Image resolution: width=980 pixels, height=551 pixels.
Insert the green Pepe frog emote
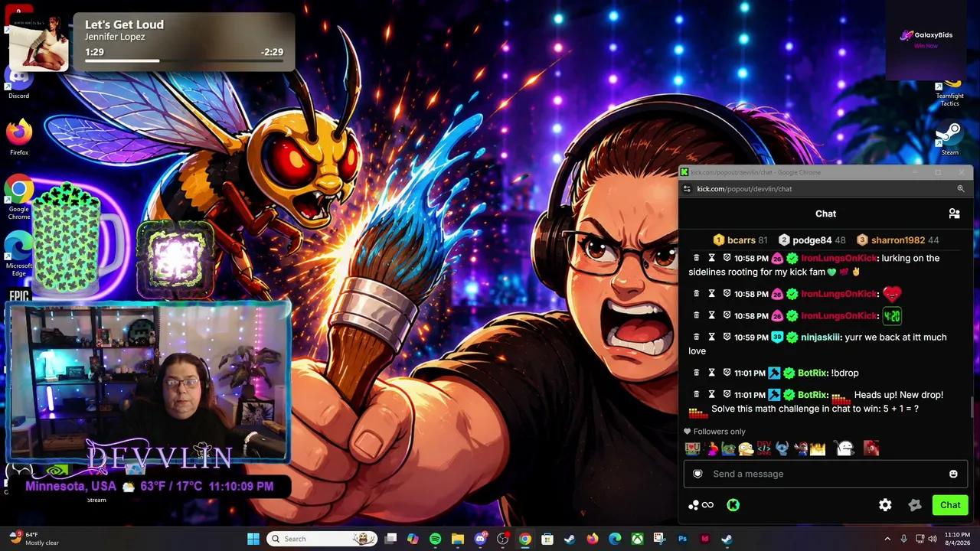tap(728, 448)
